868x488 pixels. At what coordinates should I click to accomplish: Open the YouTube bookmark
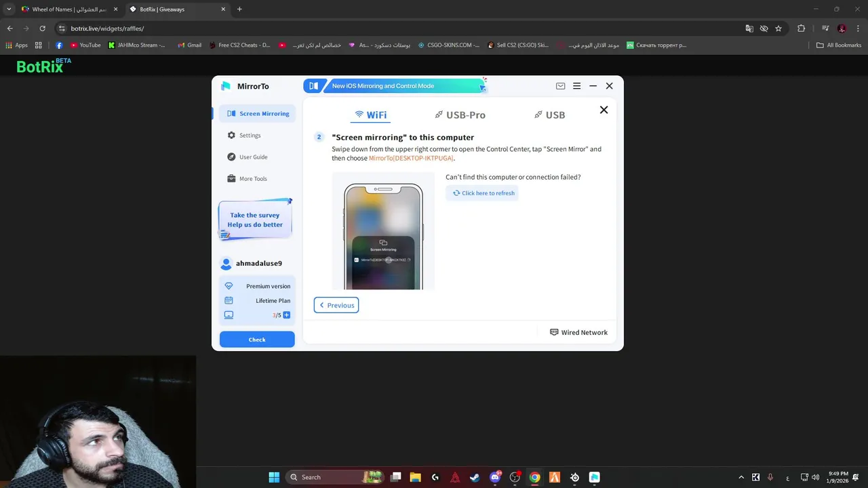click(x=85, y=45)
